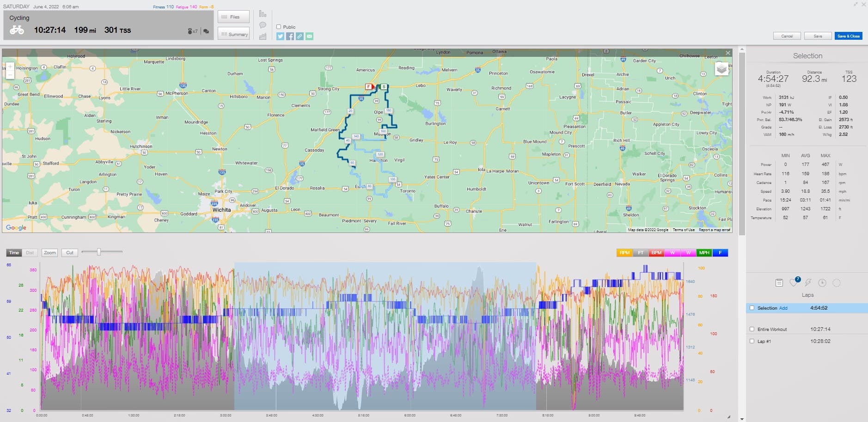Check the Entire Workout lap checkbox

(x=752, y=329)
